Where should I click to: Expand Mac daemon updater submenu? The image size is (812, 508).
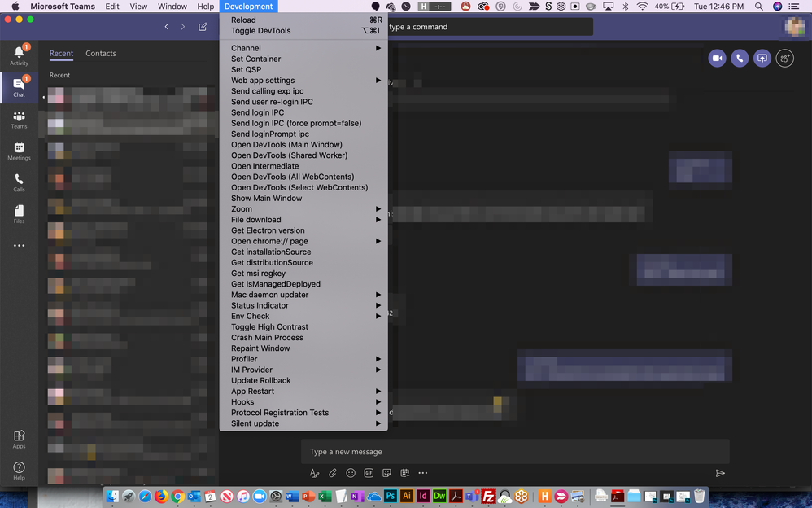(303, 295)
